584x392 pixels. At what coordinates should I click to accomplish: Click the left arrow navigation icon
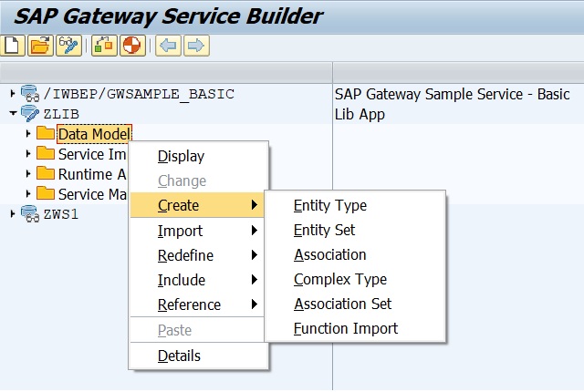168,46
